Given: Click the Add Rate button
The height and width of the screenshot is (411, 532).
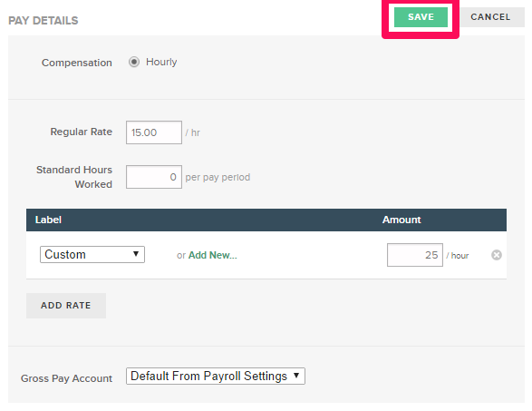Looking at the screenshot, I should pyautogui.click(x=66, y=306).
